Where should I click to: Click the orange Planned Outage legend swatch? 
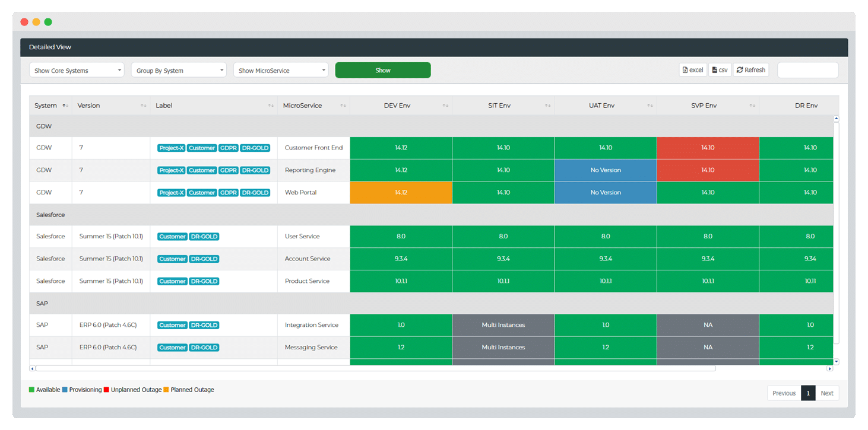pos(166,390)
